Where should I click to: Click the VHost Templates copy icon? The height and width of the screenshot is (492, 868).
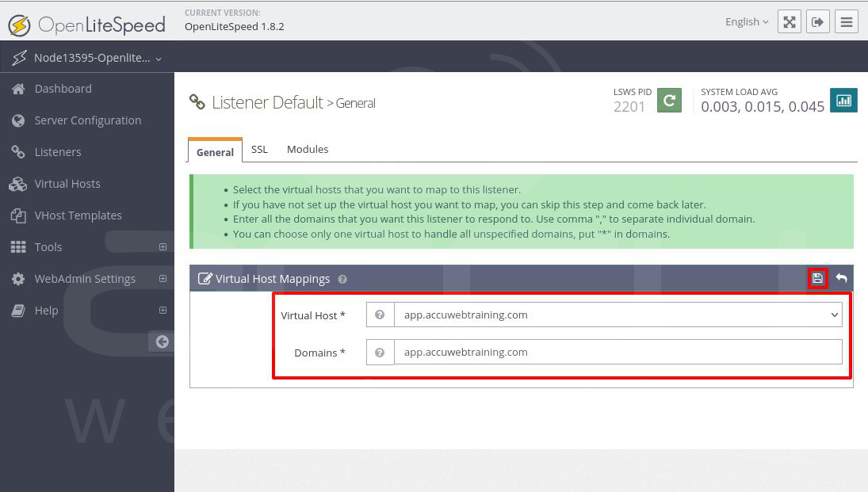pyautogui.click(x=18, y=215)
